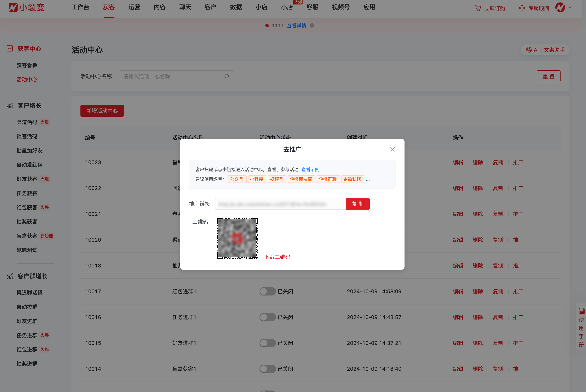Open the 视频号 top menu
The image size is (586, 392).
(x=341, y=7)
